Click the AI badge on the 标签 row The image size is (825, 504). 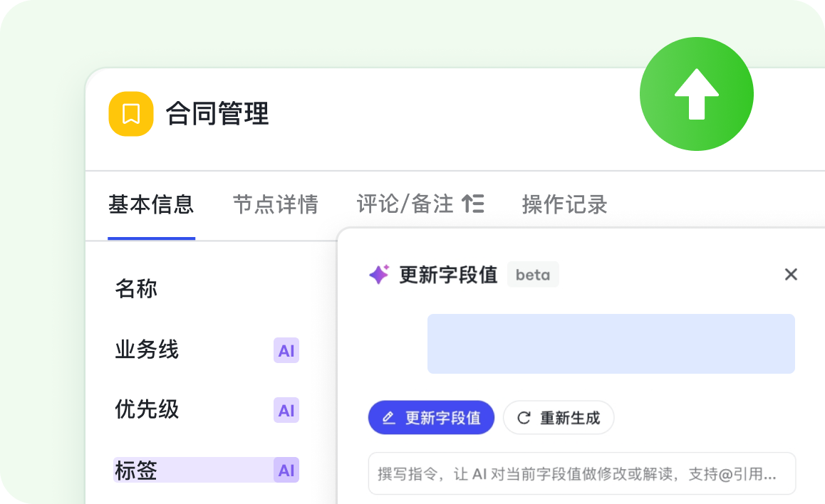click(286, 470)
